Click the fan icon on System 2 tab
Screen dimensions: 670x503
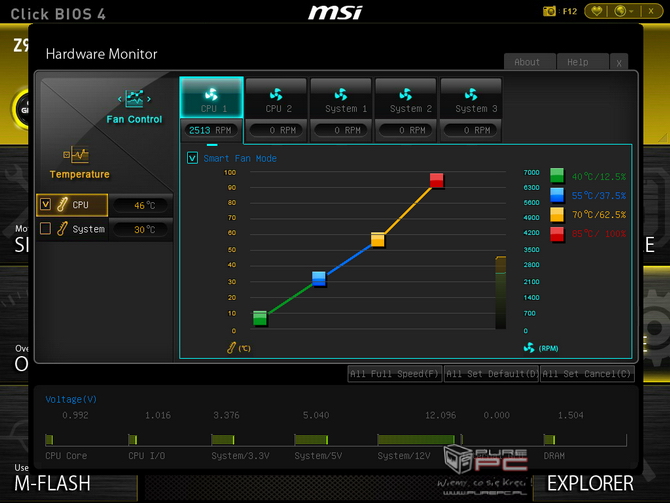(x=406, y=94)
